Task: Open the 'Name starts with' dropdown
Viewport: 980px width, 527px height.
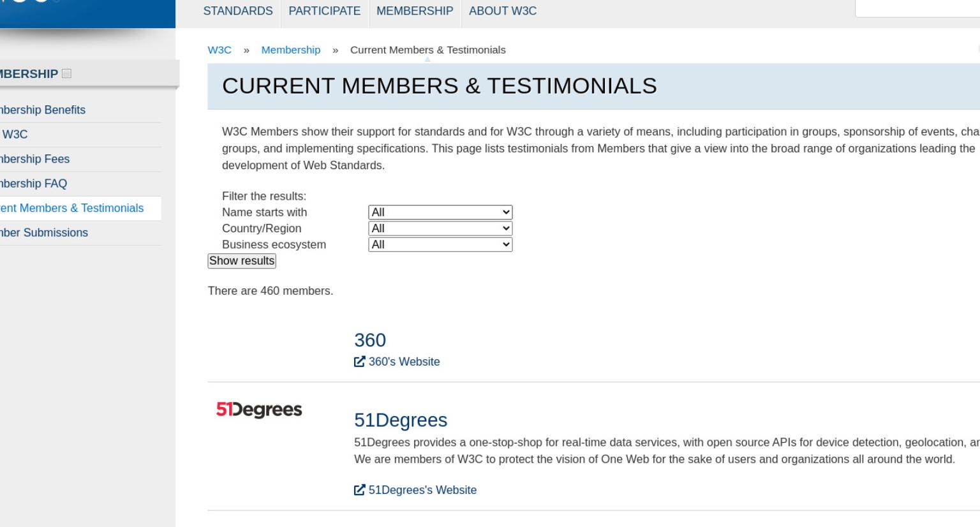Action: [x=440, y=212]
